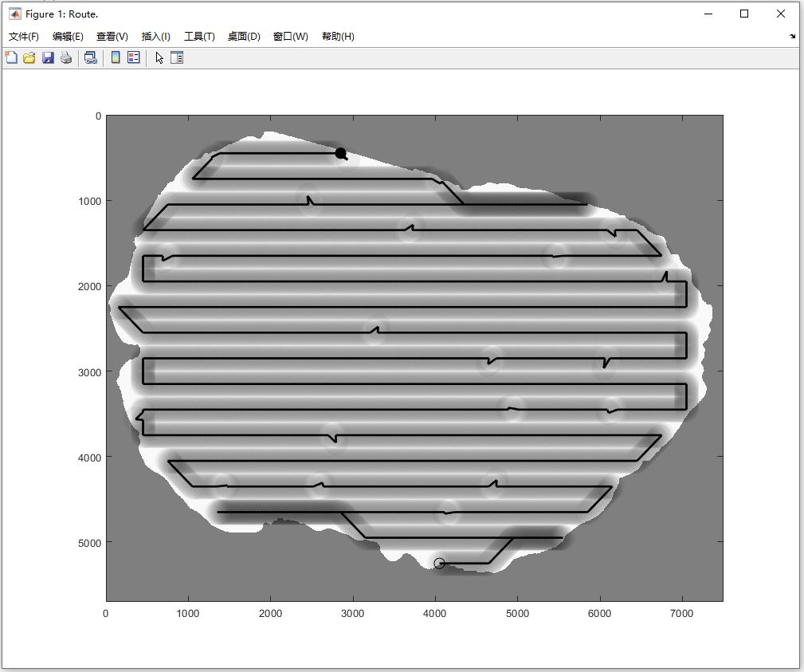Click the dock figure arrow at menu bar right
The height and width of the screenshot is (672, 804).
point(793,36)
